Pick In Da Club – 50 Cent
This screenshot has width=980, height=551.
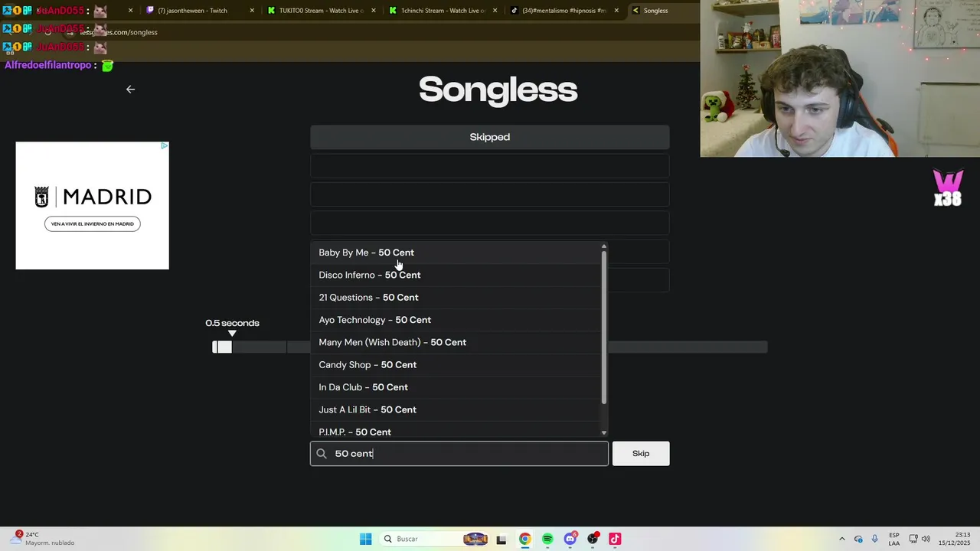pos(456,387)
